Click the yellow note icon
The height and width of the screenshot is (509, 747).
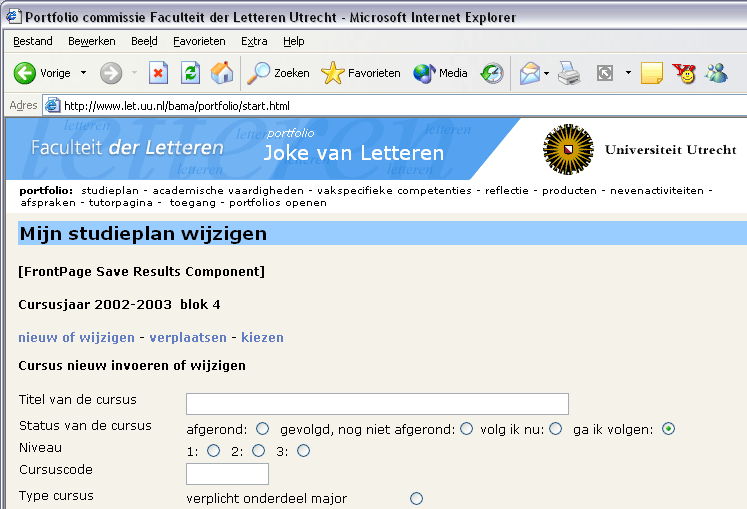652,73
